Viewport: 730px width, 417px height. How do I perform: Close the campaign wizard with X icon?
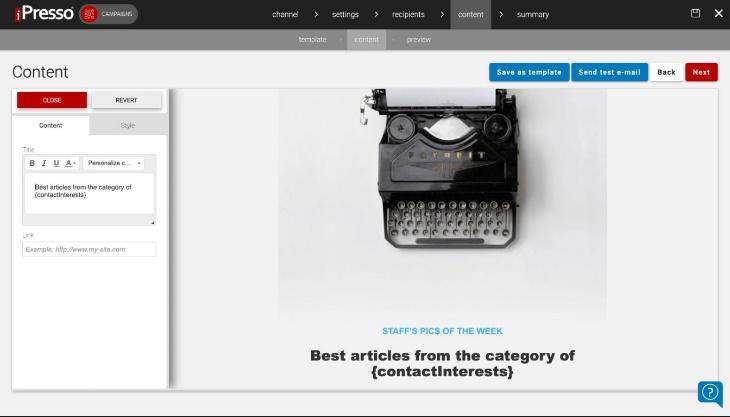(x=718, y=13)
